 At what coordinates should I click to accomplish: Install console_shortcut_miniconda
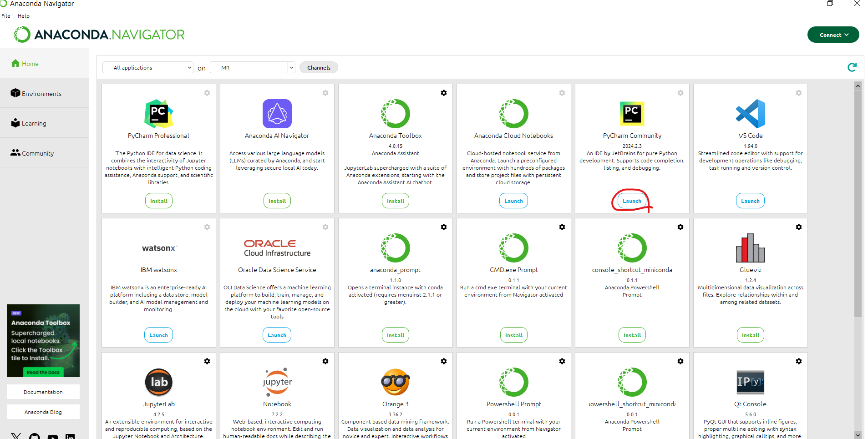coord(632,335)
